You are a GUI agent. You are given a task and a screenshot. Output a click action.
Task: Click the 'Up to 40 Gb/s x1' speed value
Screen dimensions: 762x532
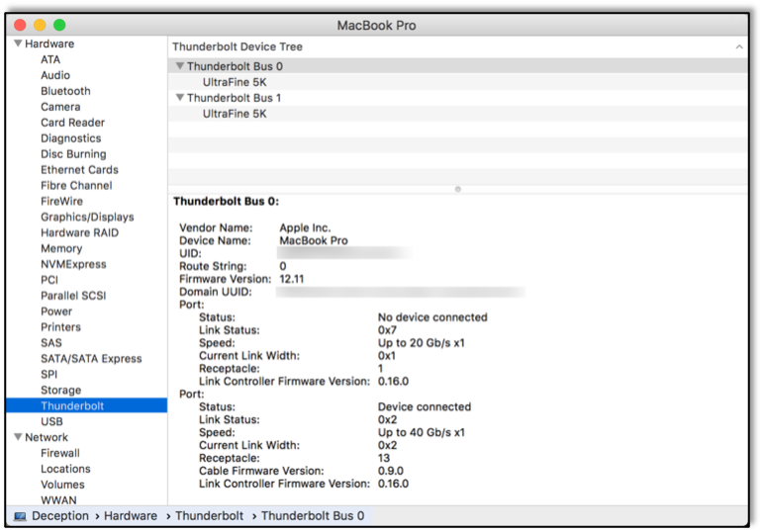[x=422, y=432]
